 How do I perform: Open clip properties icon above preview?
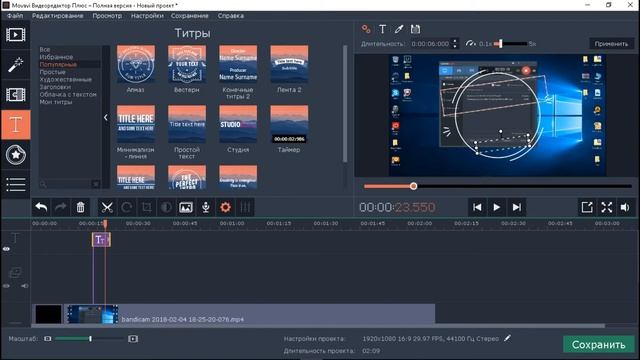click(x=366, y=29)
